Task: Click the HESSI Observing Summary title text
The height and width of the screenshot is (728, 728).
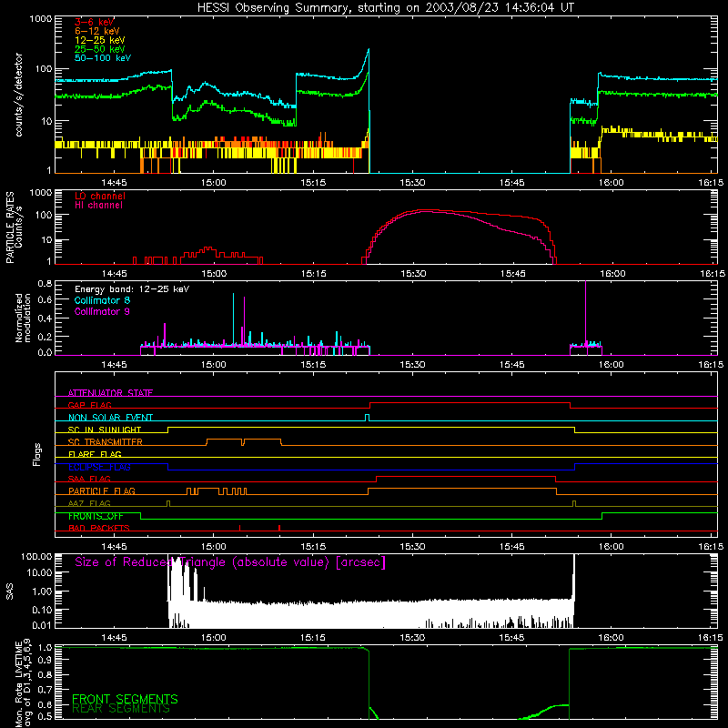Action: (385, 8)
